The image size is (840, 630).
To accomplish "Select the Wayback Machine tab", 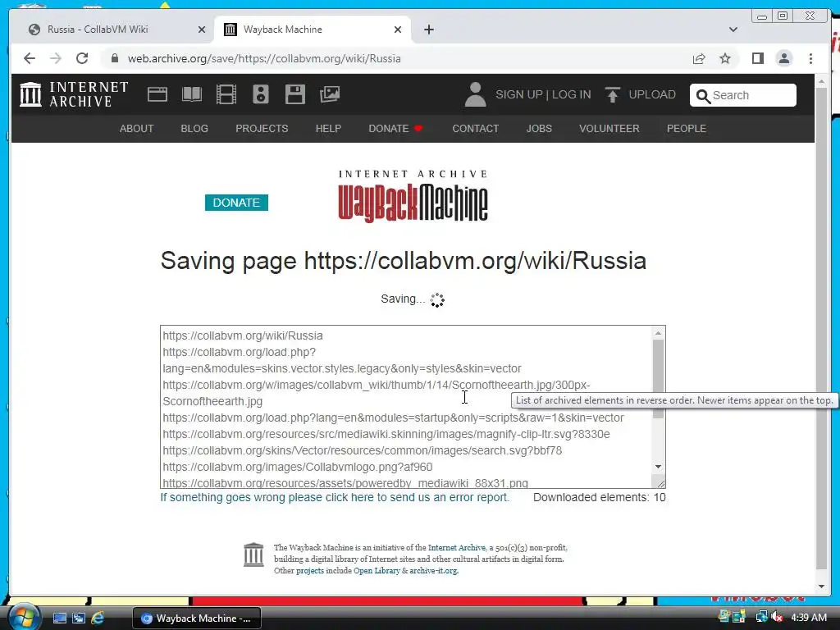I will tap(313, 30).
